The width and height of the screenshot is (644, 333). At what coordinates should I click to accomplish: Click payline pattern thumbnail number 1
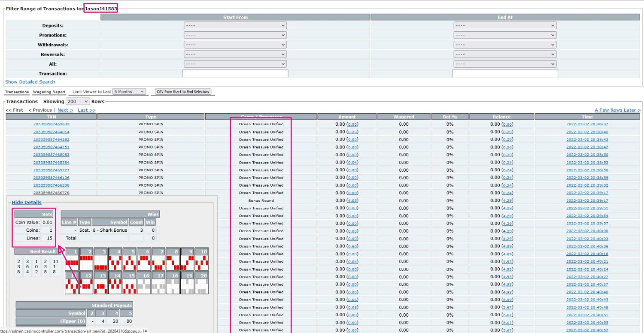(x=72, y=259)
